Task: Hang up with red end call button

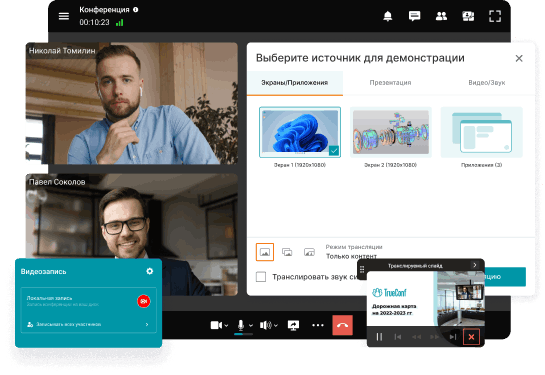Action: (342, 325)
